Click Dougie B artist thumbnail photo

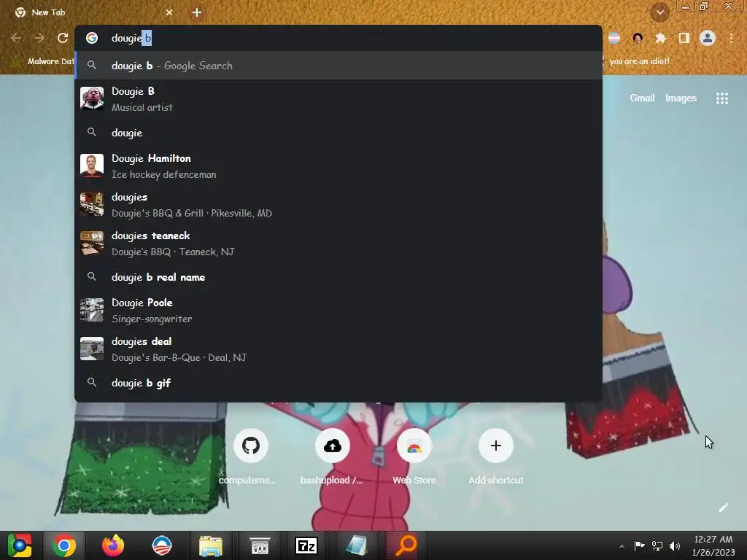point(92,98)
